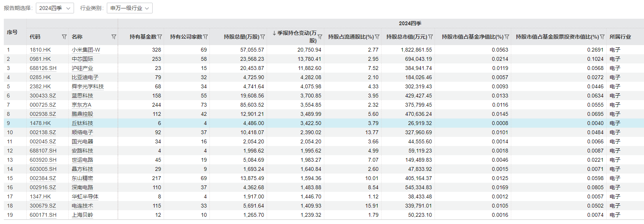Select the float ratio cell 13.77
The height and width of the screenshot is (224, 644).
(372, 132)
